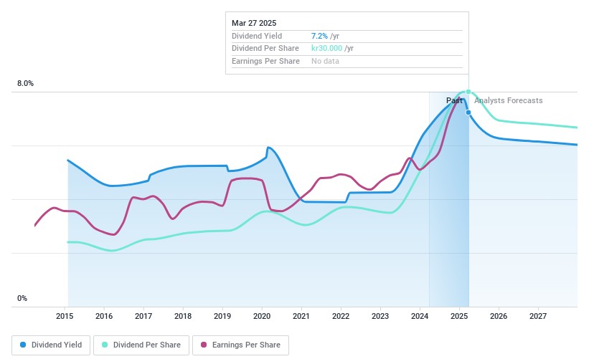Image resolution: width=589 pixels, height=364 pixels.
Task: Click the blue Dividend Yield legend dot
Action: [24, 345]
